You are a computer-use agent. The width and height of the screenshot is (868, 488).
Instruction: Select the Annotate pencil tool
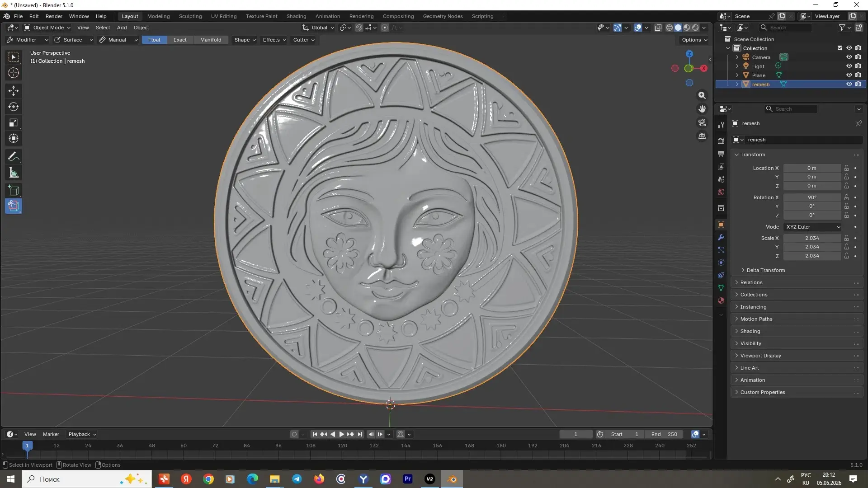point(14,157)
